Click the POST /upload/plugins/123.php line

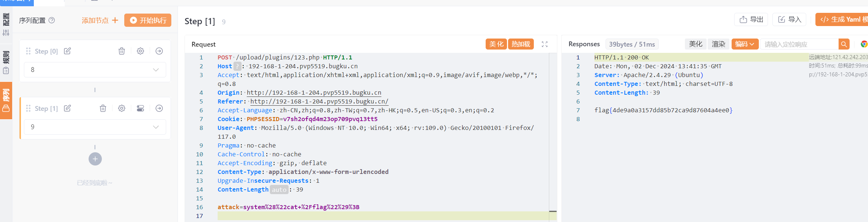285,58
